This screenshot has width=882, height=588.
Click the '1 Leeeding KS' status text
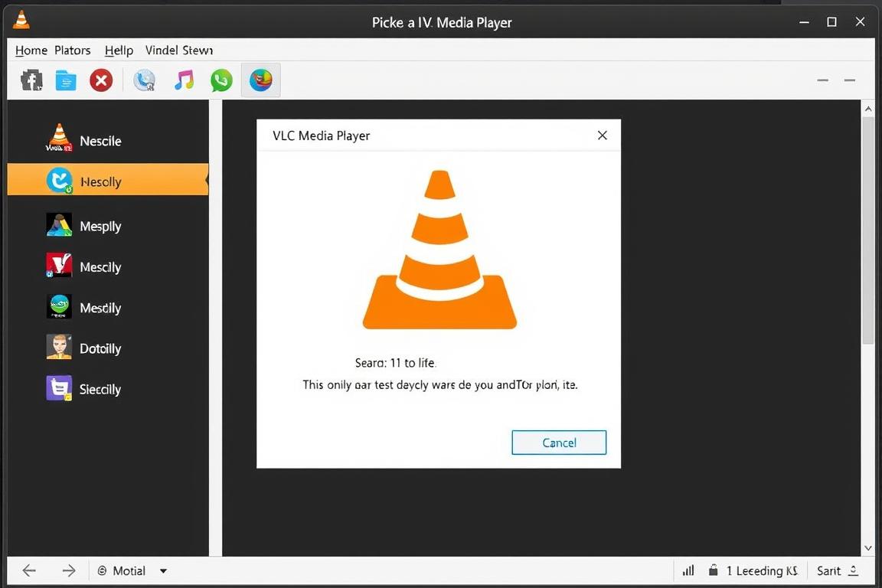pyautogui.click(x=763, y=570)
